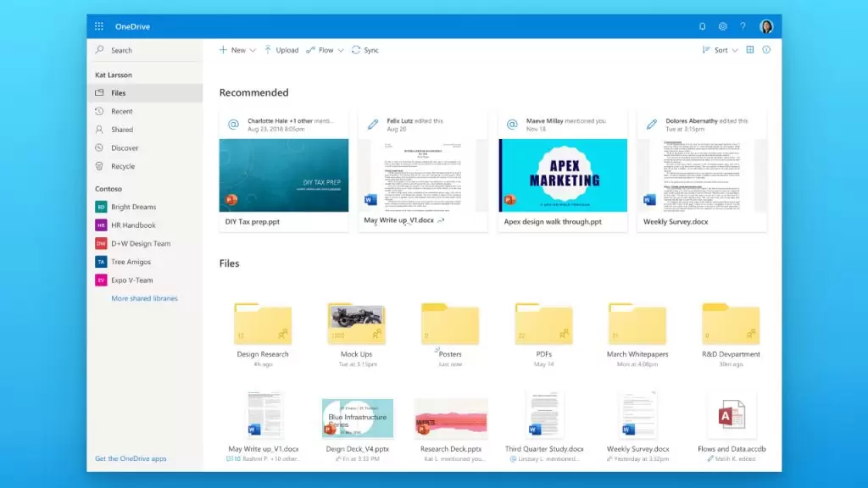Image resolution: width=868 pixels, height=488 pixels.
Task: Expand the New dropdown
Action: coord(253,50)
